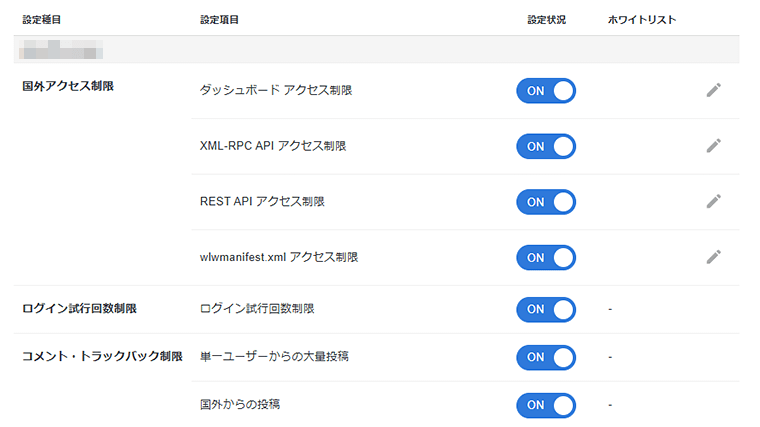Click the ホワイトリスト column header
760x427 pixels.
tap(641, 19)
